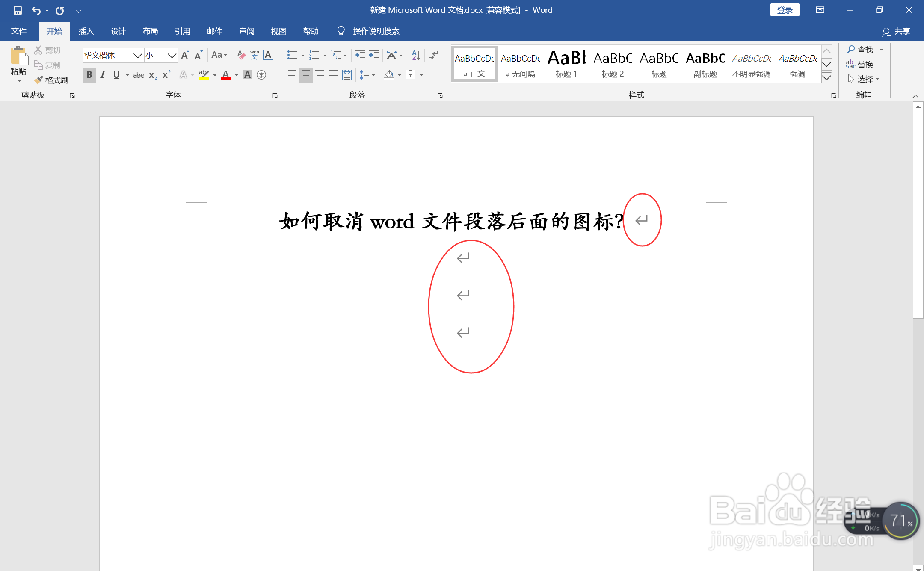924x571 pixels.
Task: Apply the 标题 1 heading style
Action: click(x=566, y=64)
